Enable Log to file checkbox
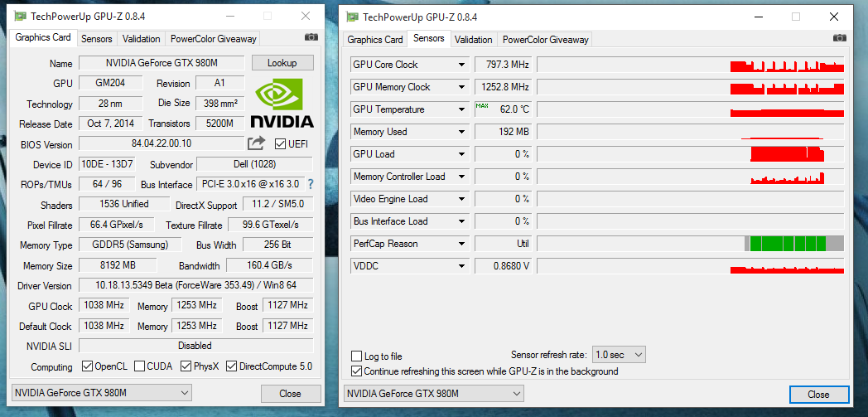868x417 pixels. pos(357,356)
